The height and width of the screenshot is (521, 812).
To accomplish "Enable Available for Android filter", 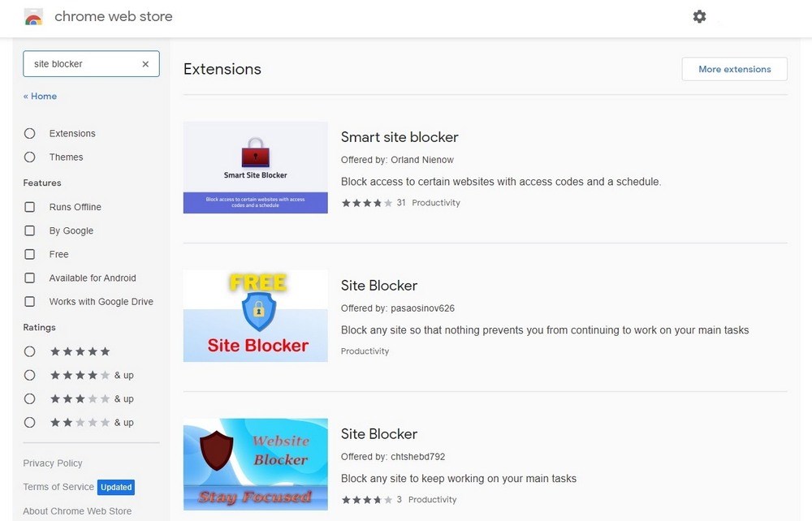I will (30, 278).
